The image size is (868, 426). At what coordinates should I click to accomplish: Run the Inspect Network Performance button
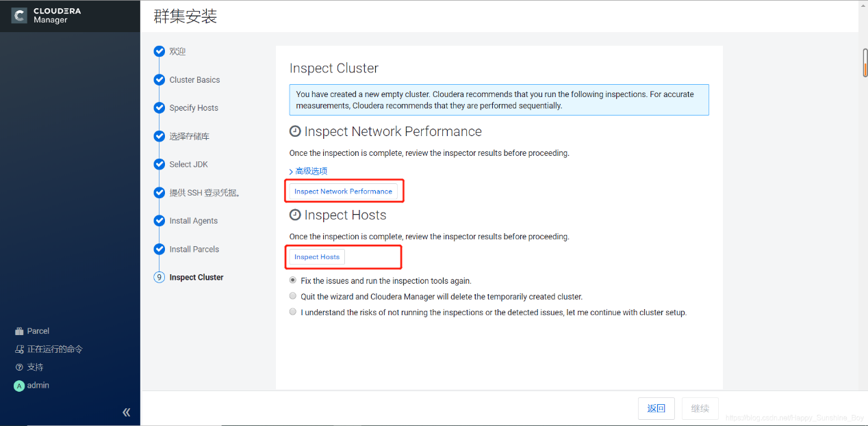(x=343, y=191)
